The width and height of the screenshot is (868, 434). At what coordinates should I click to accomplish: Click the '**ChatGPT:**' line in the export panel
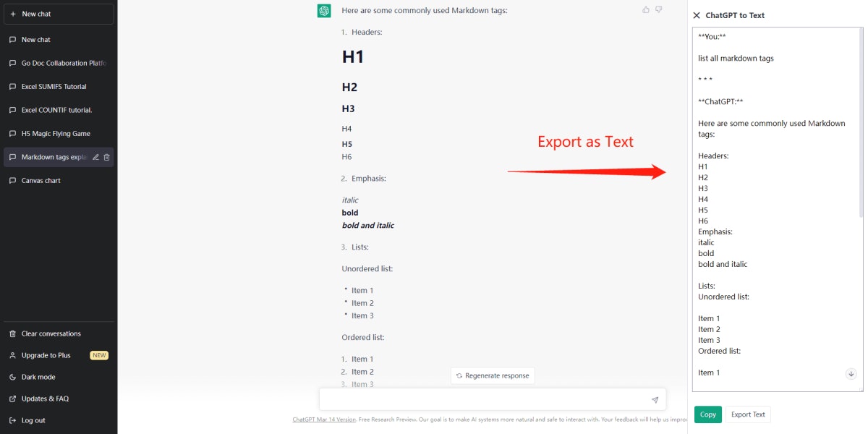click(x=720, y=102)
